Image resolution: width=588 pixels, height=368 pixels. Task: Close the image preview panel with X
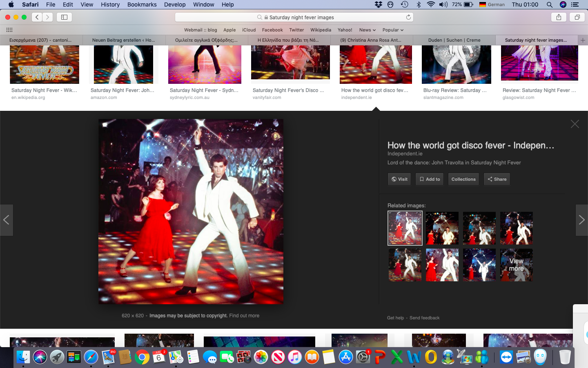click(x=575, y=124)
